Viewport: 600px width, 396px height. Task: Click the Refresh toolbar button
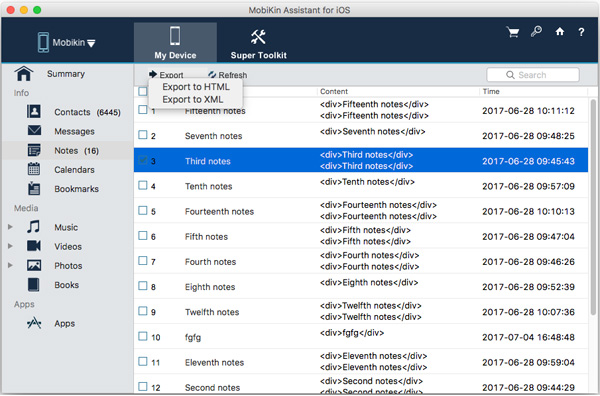pos(228,75)
